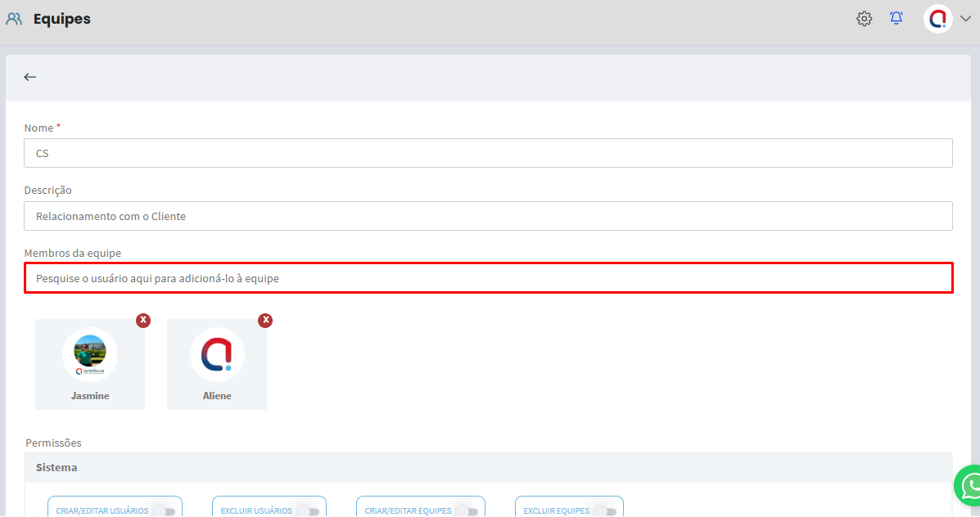Remove Aliene from the team
Image resolution: width=980 pixels, height=517 pixels.
click(265, 320)
